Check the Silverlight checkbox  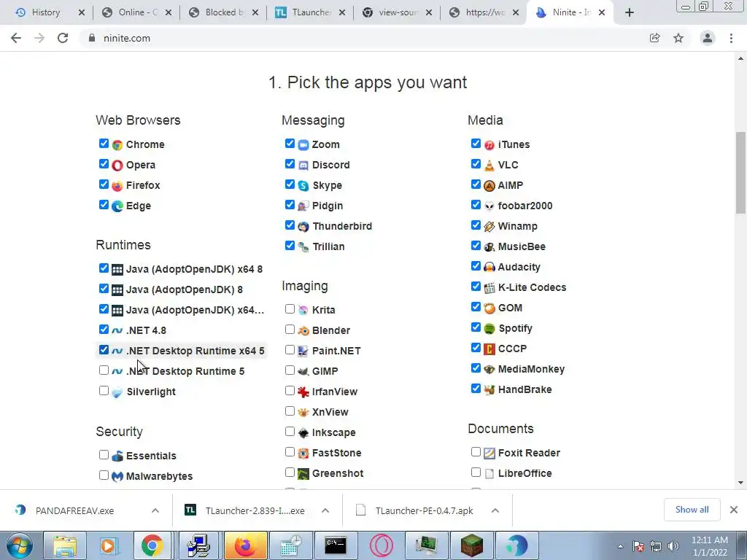point(104,391)
